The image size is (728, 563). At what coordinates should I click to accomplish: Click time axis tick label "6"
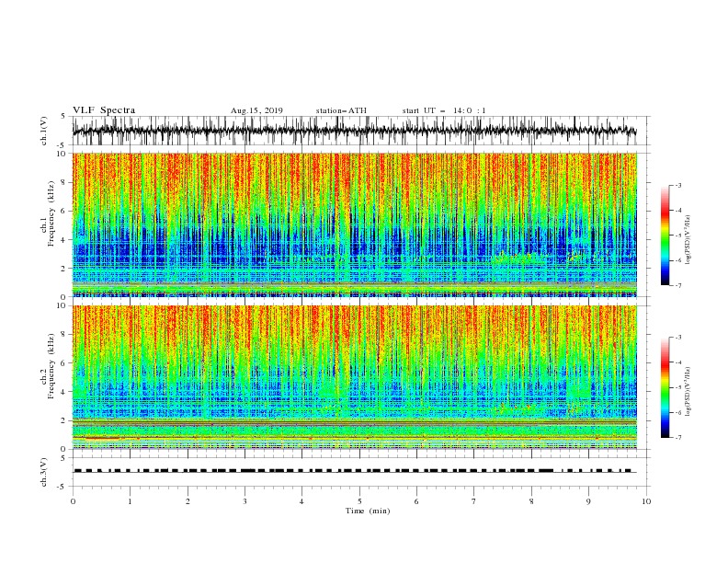point(416,501)
